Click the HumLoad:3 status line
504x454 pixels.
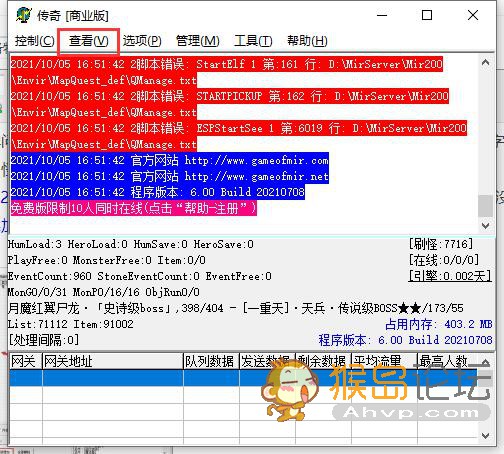(131, 244)
